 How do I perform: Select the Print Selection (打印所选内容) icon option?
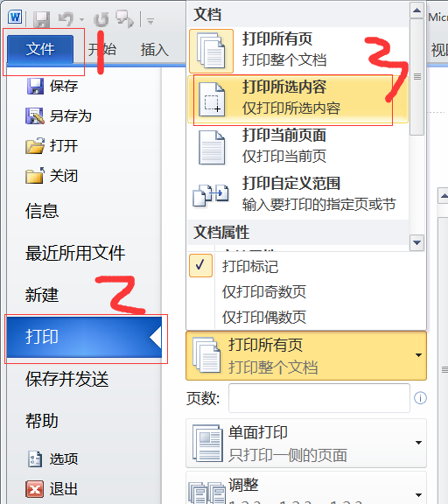pyautogui.click(x=211, y=99)
